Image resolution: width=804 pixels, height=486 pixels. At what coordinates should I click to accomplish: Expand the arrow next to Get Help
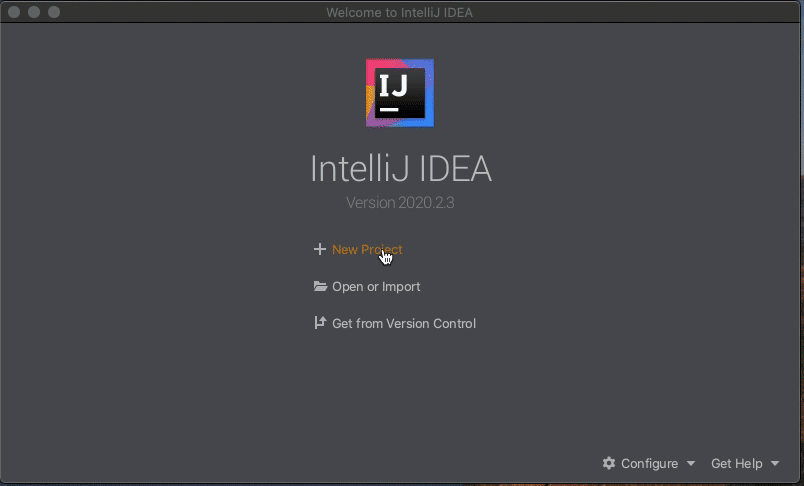point(775,463)
